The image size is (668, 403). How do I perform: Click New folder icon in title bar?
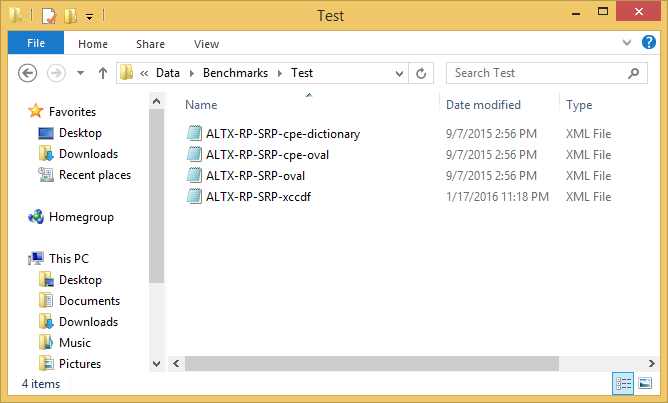[70, 16]
